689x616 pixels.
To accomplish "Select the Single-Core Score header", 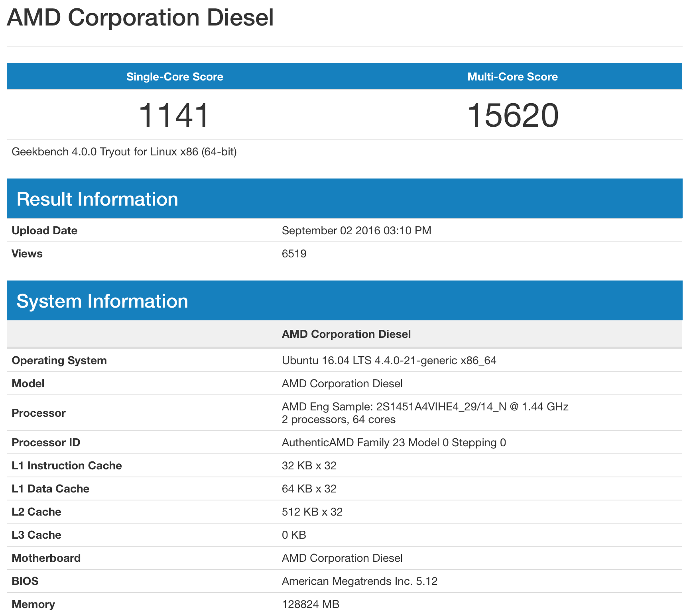I will tap(175, 77).
